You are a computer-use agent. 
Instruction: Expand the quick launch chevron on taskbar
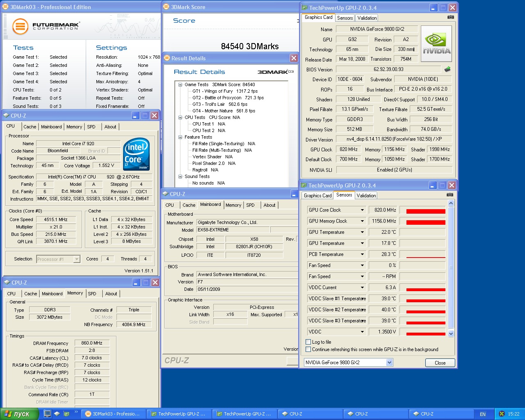pos(76,412)
